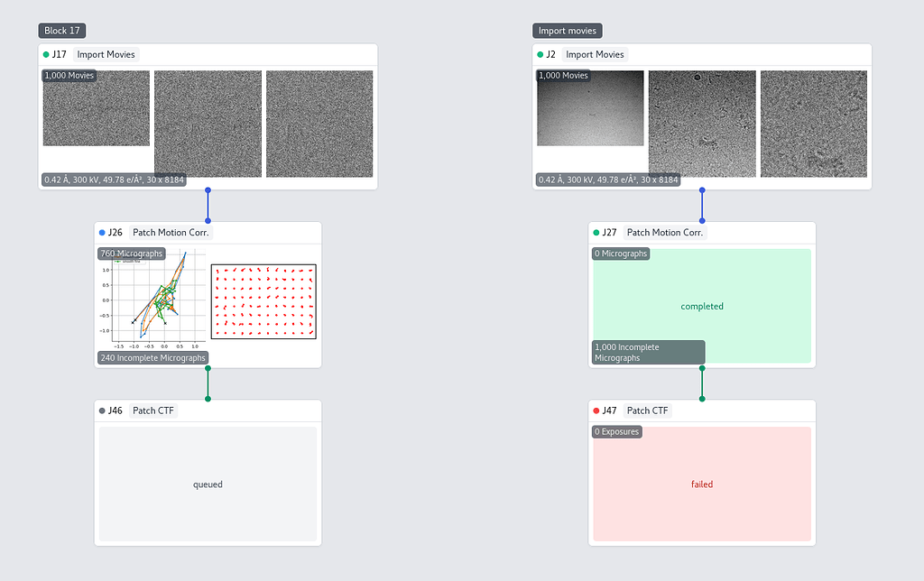Open the red vector field plot in J26
The image size is (924, 581).
[263, 301]
